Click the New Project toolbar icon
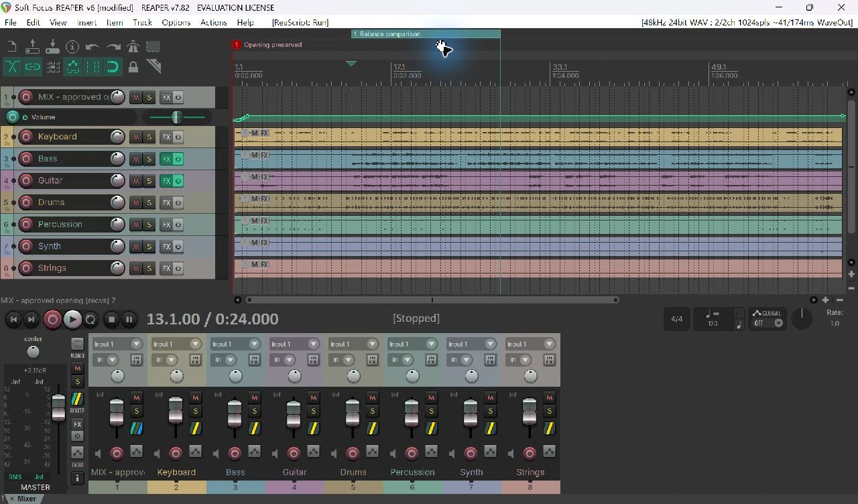Image resolution: width=858 pixels, height=504 pixels. pos(12,47)
